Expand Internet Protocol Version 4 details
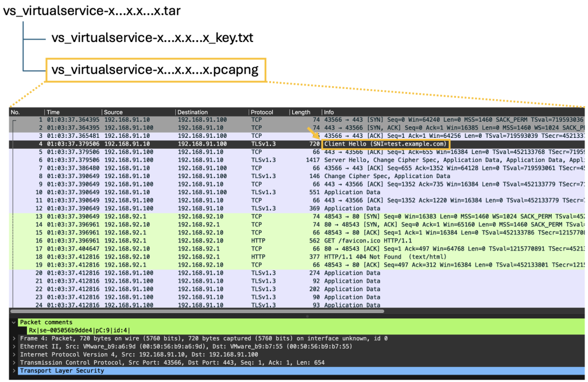This screenshot has height=382, width=588. [14, 355]
